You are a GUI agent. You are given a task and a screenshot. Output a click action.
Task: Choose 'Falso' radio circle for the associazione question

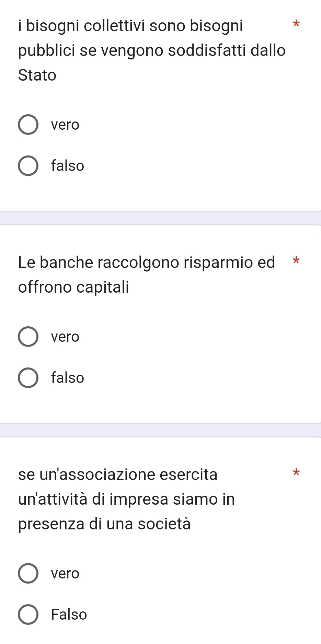28,614
